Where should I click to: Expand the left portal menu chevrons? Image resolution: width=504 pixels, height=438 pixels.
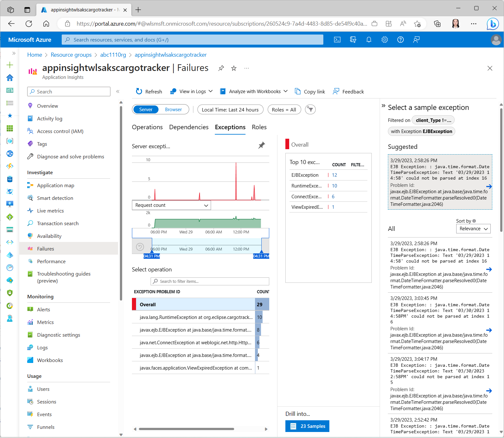tap(14, 53)
